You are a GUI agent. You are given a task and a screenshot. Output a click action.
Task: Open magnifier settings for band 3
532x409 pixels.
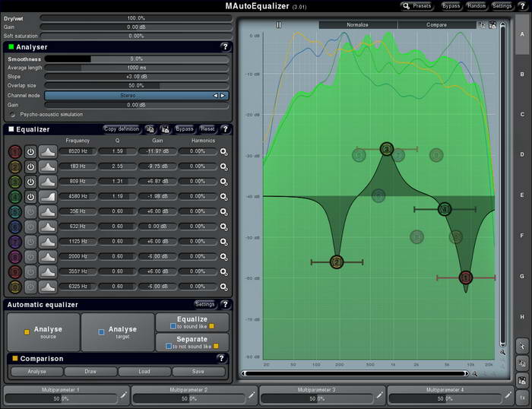(223, 182)
